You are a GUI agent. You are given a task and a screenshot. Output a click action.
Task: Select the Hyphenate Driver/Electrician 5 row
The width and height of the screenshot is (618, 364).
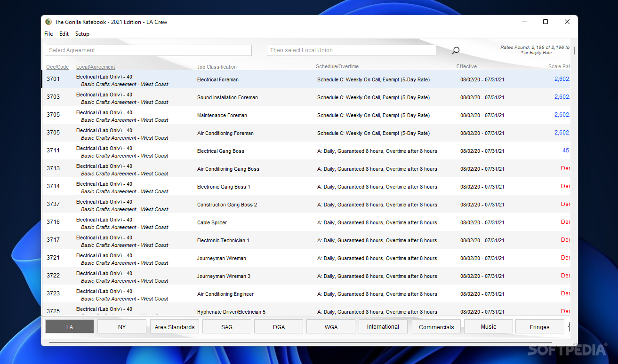click(306, 309)
